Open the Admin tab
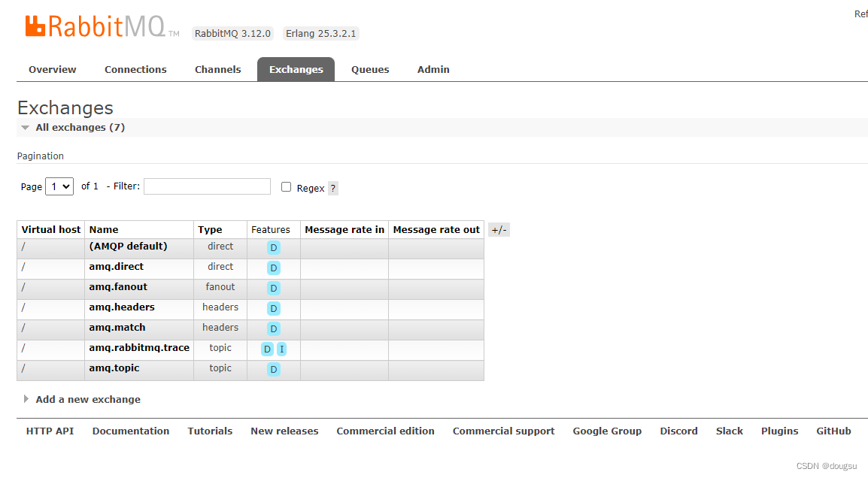This screenshot has height=478, width=868. 433,70
